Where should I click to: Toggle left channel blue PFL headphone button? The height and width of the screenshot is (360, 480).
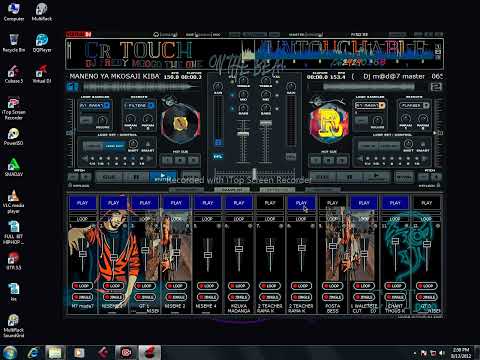(218, 156)
